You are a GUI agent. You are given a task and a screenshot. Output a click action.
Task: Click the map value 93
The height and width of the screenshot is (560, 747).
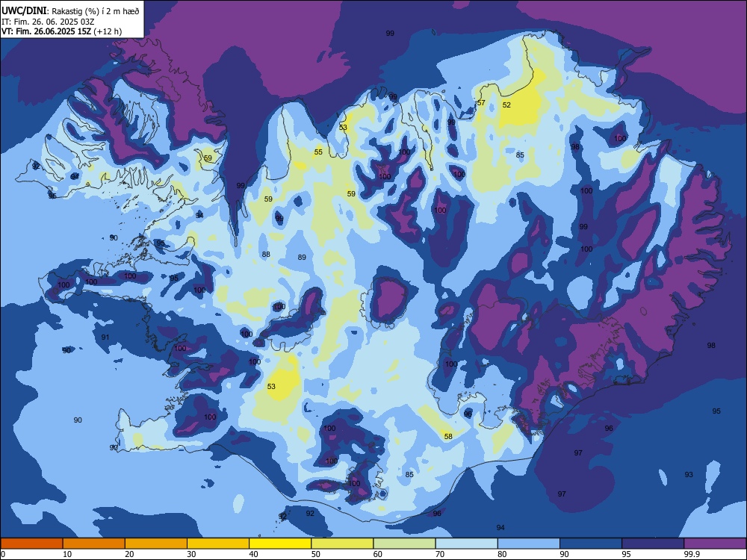(689, 474)
